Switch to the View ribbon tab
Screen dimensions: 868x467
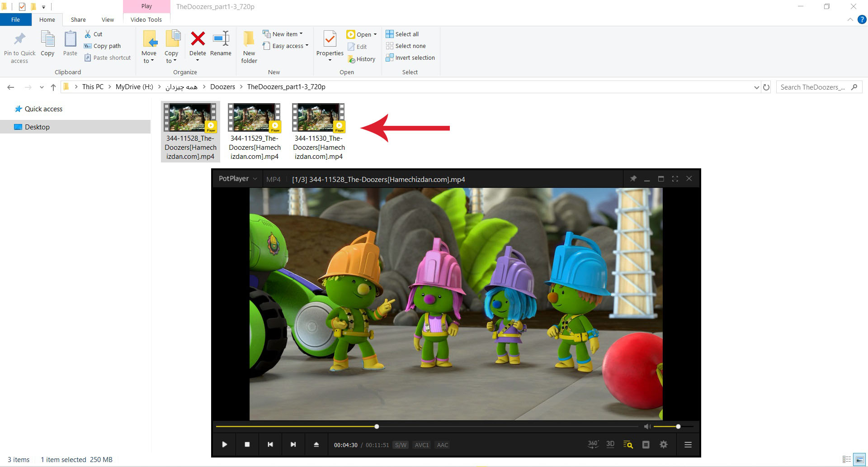[x=108, y=19]
